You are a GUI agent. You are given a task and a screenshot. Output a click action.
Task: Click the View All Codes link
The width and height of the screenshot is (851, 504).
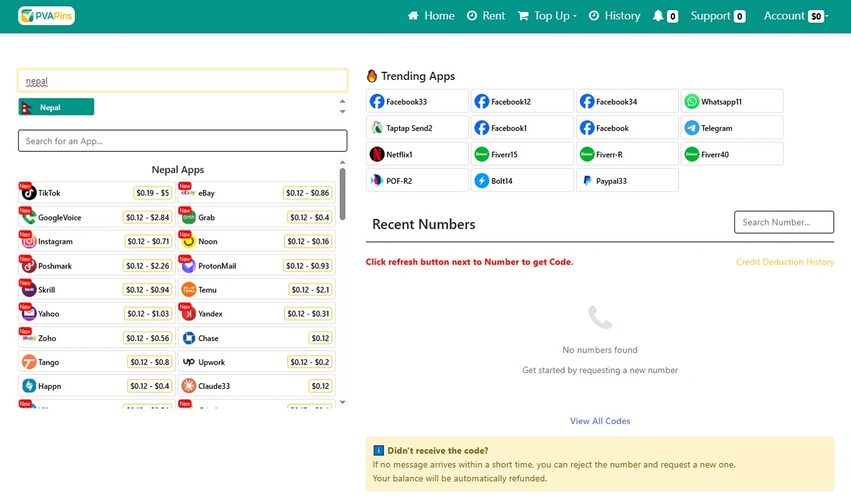coord(600,421)
